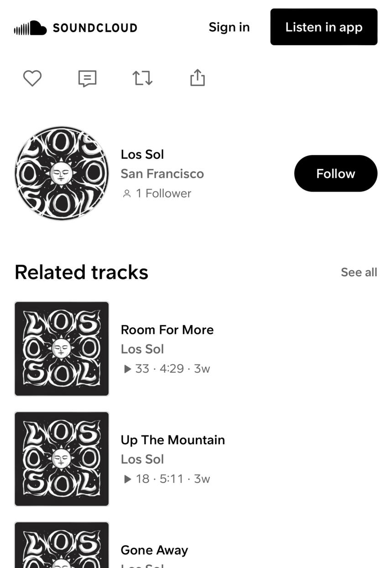Open the comments icon
This screenshot has height=568, width=392.
[87, 78]
